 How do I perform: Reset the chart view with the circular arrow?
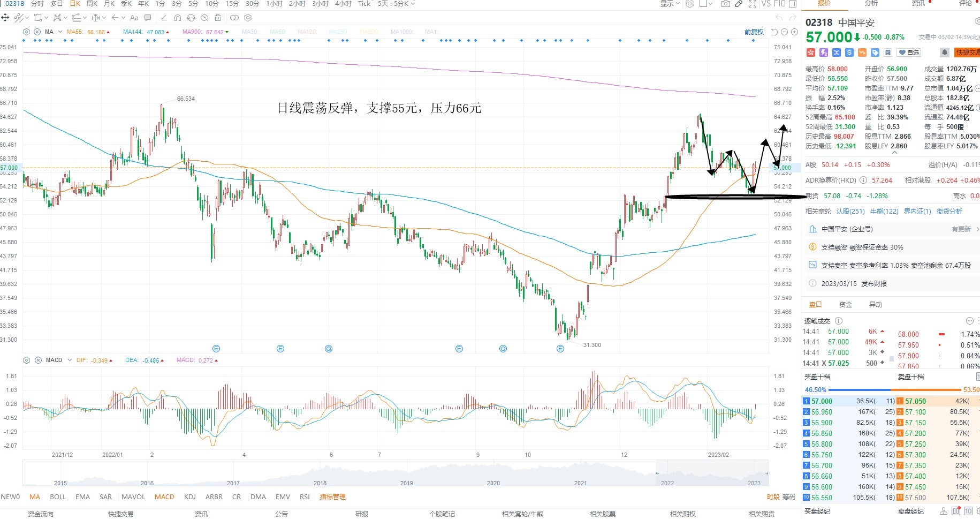click(x=774, y=32)
